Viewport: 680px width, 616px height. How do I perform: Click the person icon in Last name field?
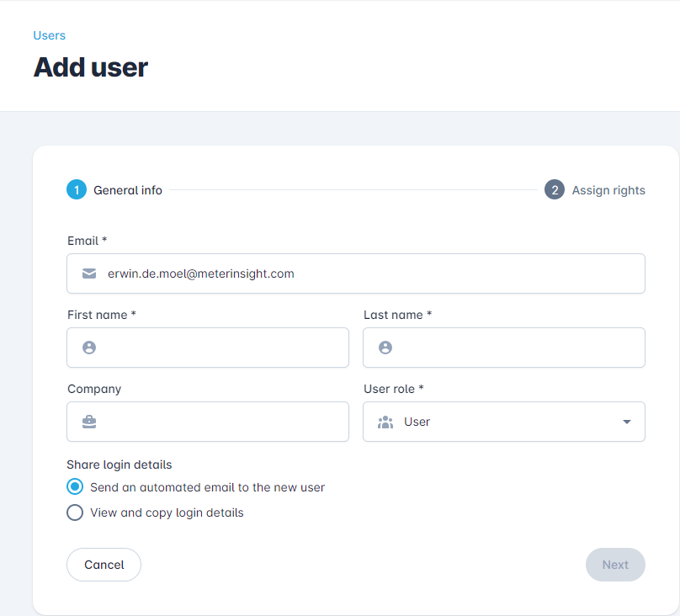pyautogui.click(x=385, y=348)
